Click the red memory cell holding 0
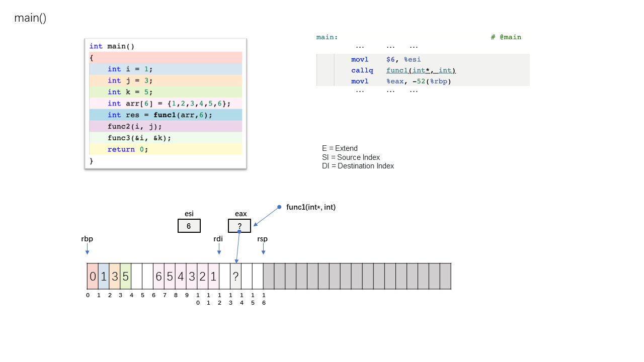Screen dimensions: 644x362 tap(93, 276)
